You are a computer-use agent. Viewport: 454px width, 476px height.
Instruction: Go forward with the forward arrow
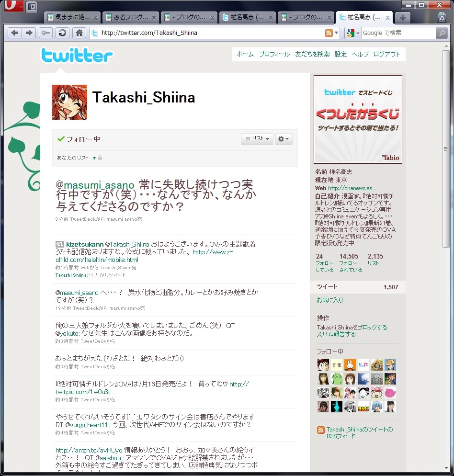pyautogui.click(x=29, y=33)
